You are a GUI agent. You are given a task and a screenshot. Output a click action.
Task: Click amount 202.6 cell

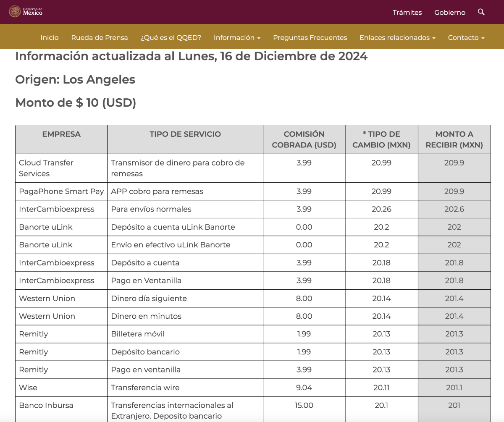454,209
